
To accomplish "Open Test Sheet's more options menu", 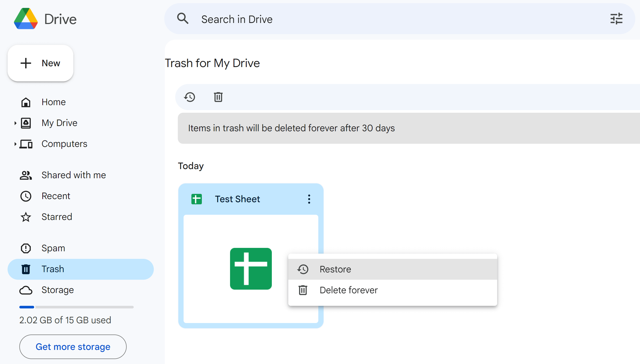I will coord(309,199).
